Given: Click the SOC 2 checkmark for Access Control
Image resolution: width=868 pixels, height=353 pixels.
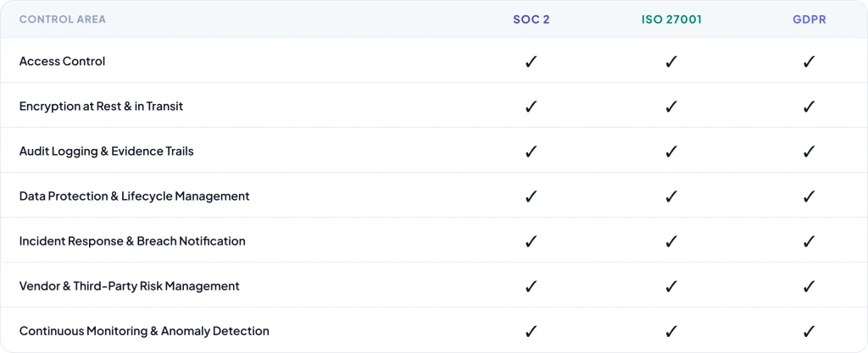Looking at the screenshot, I should tap(531, 61).
